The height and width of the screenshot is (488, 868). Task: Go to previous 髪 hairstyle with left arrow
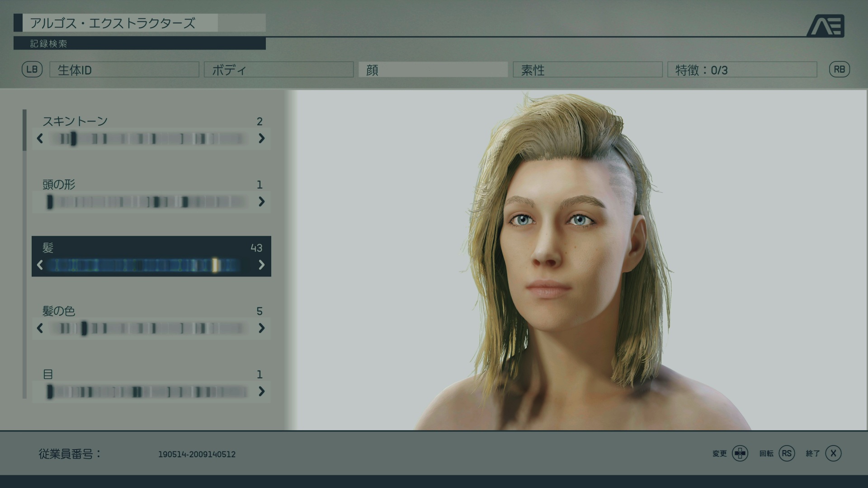pyautogui.click(x=40, y=265)
